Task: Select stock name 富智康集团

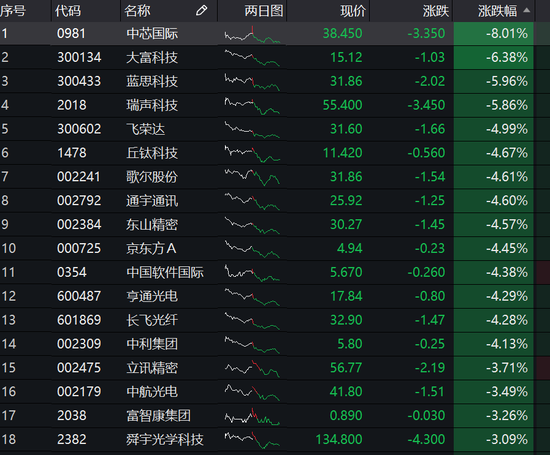Action: pyautogui.click(x=159, y=416)
